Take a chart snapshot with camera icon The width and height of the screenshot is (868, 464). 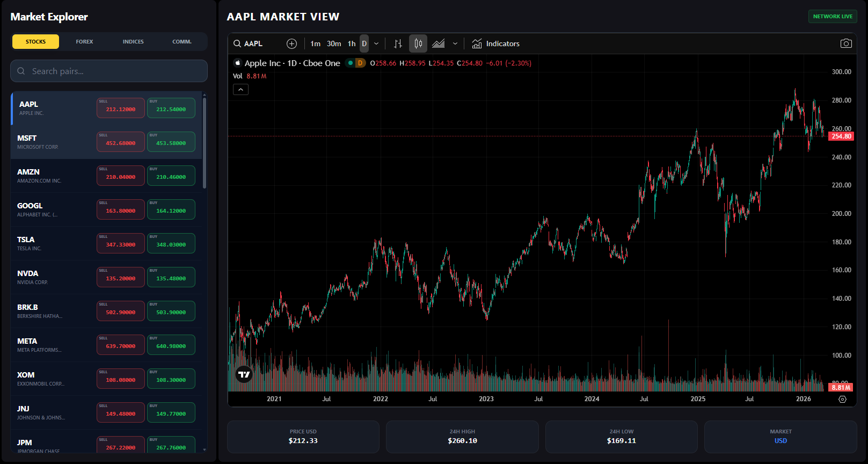[846, 44]
